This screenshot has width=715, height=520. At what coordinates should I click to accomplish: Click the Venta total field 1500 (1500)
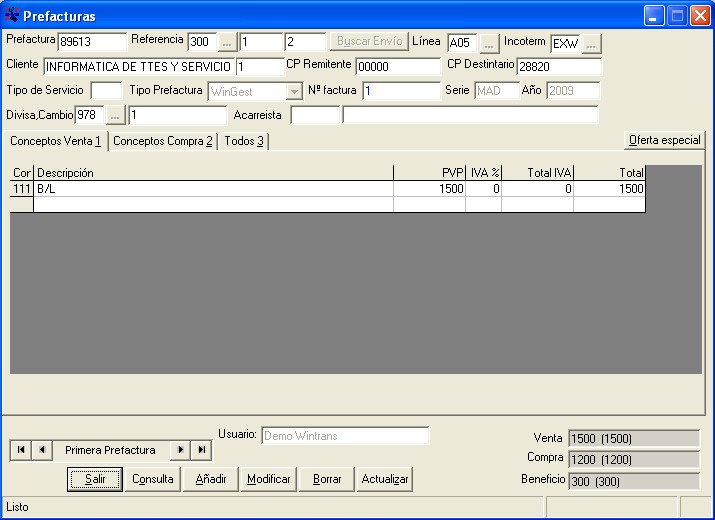coord(634,438)
